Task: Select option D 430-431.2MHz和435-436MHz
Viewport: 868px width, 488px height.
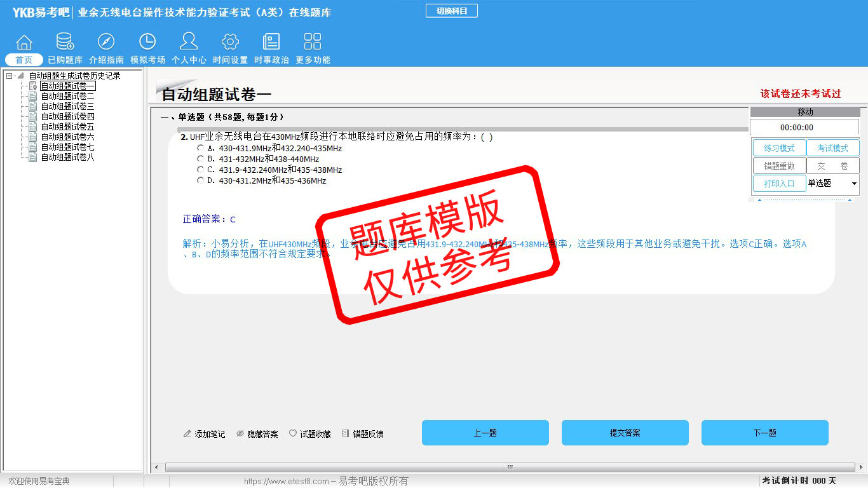Action: [201, 180]
